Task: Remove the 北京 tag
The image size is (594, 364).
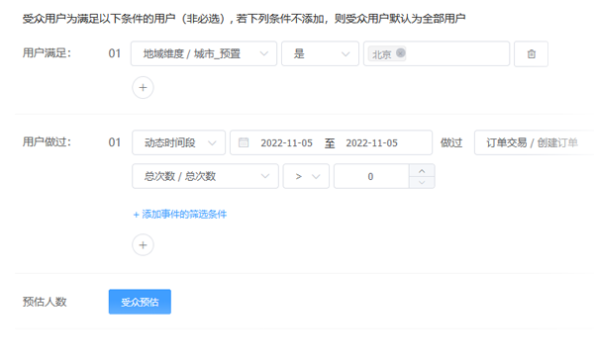Action: click(400, 52)
